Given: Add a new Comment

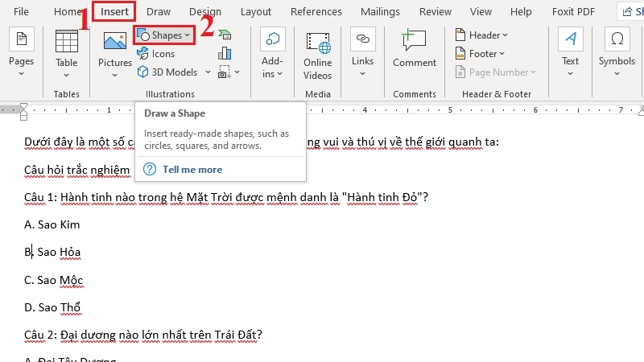Looking at the screenshot, I should click(x=415, y=48).
